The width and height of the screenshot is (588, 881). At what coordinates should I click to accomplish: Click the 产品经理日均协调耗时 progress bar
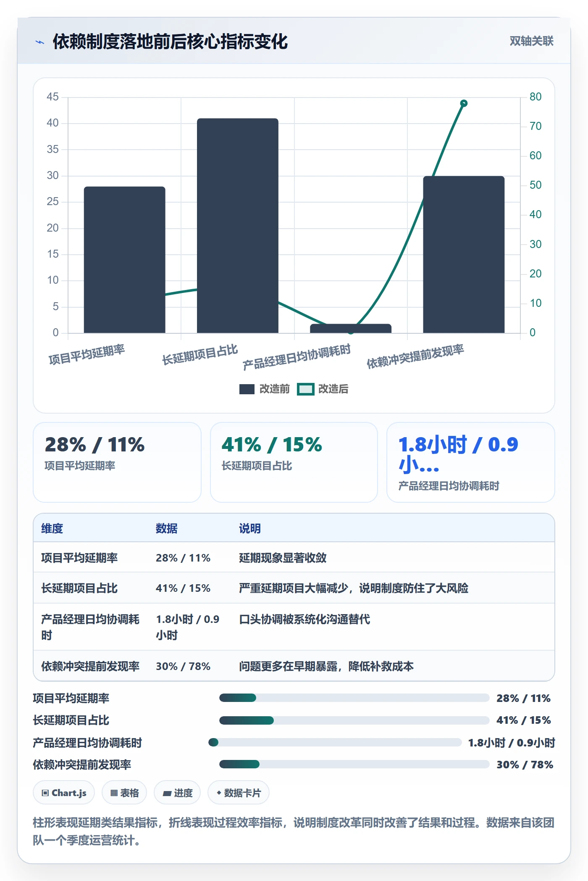click(335, 742)
